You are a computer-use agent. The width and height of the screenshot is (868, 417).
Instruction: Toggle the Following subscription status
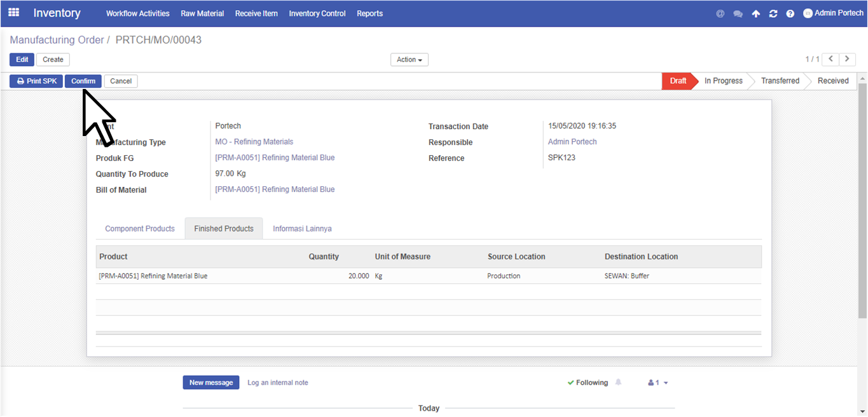click(x=588, y=383)
